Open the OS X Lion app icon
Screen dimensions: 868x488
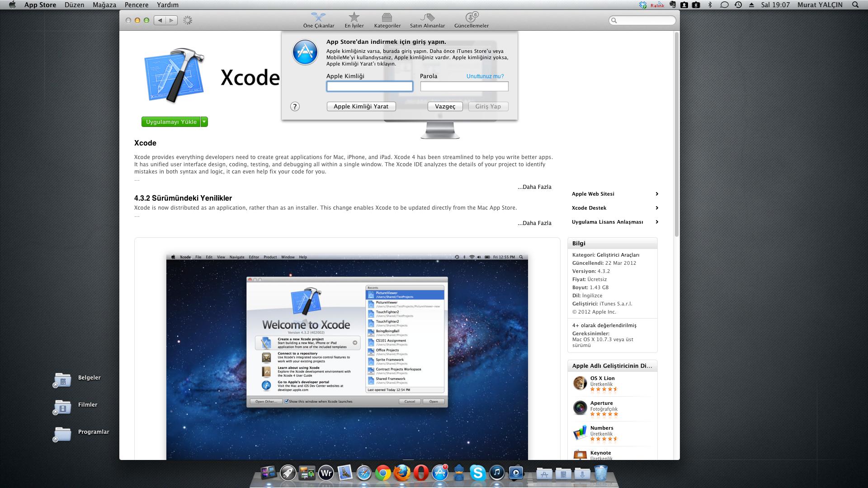tap(580, 383)
